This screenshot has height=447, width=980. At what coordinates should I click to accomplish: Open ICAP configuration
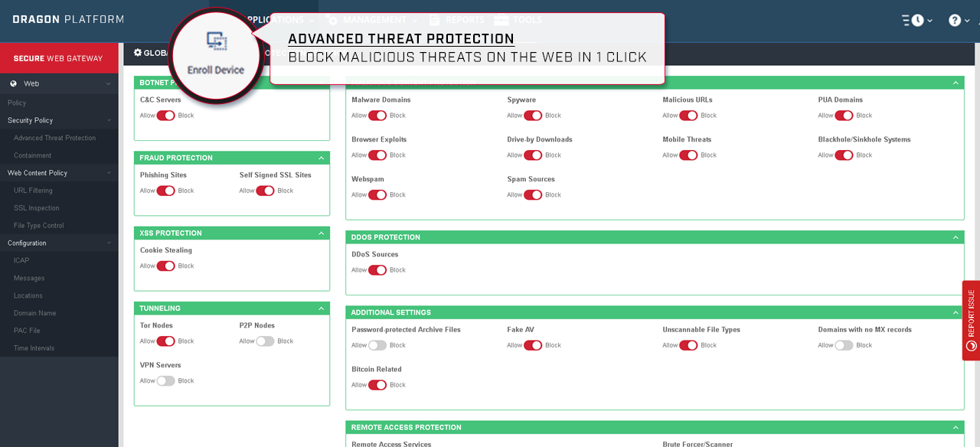[x=21, y=260]
